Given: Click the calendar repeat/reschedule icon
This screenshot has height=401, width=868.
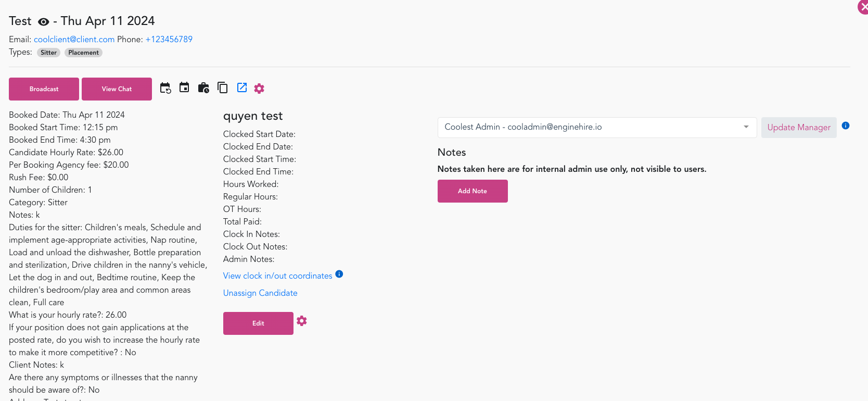Looking at the screenshot, I should tap(165, 88).
